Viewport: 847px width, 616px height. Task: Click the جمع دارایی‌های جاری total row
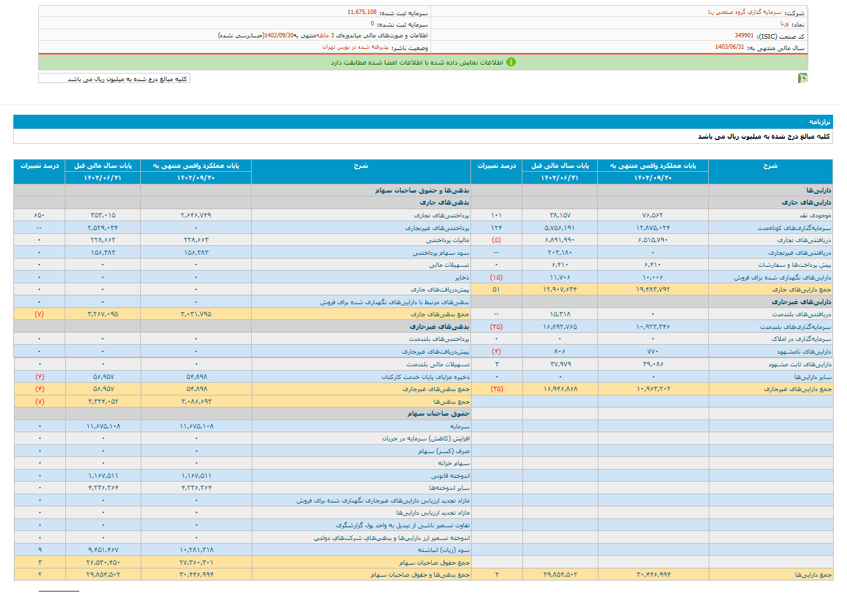[801, 290]
